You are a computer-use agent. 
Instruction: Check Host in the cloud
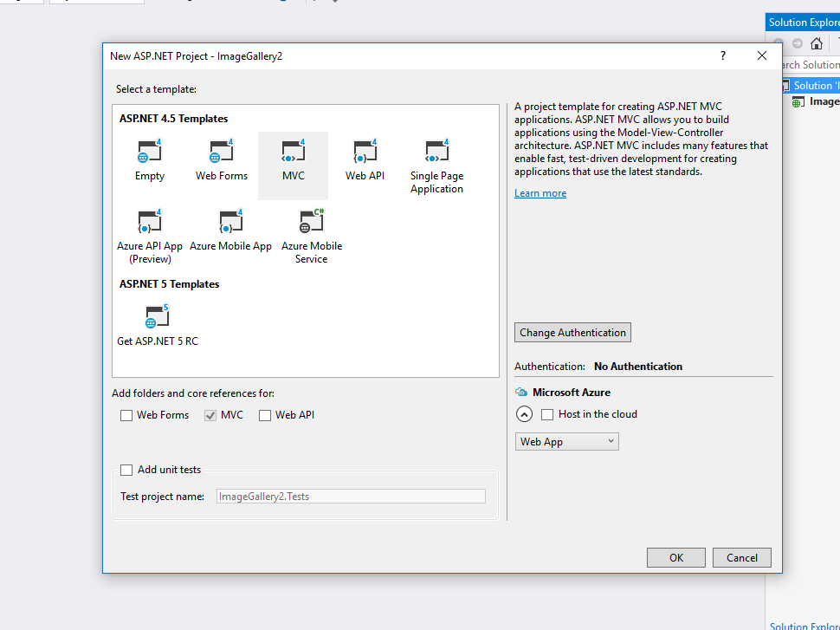[547, 414]
